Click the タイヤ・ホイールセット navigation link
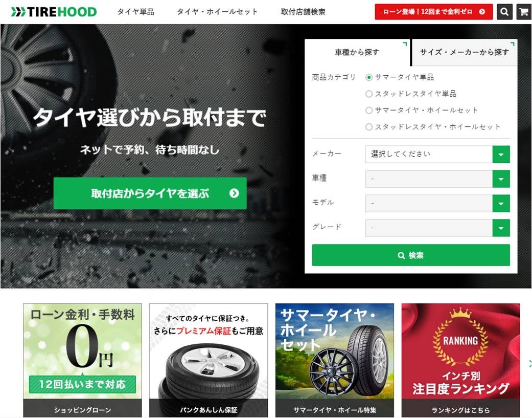532x418 pixels. tap(218, 12)
